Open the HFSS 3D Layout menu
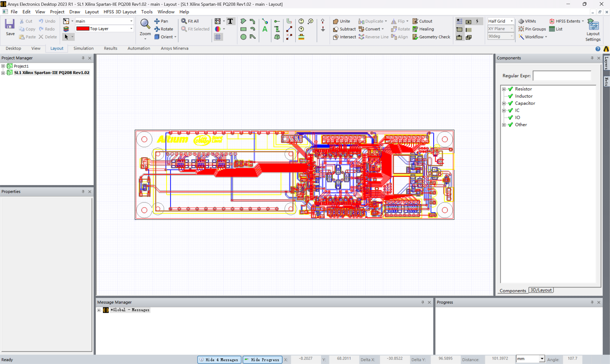610x364 pixels. tap(120, 12)
